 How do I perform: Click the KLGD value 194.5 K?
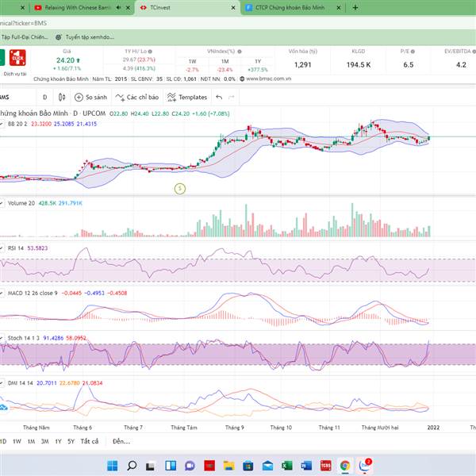pos(359,65)
